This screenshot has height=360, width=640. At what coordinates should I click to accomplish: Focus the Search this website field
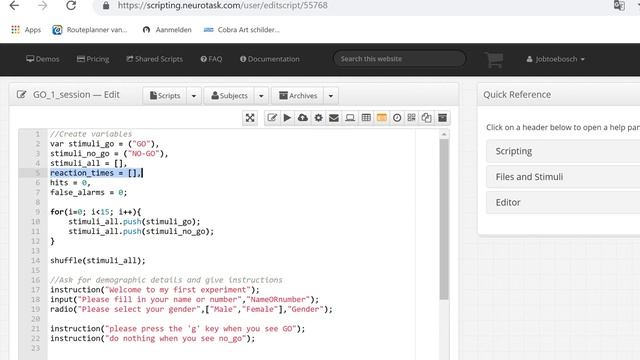pos(399,59)
